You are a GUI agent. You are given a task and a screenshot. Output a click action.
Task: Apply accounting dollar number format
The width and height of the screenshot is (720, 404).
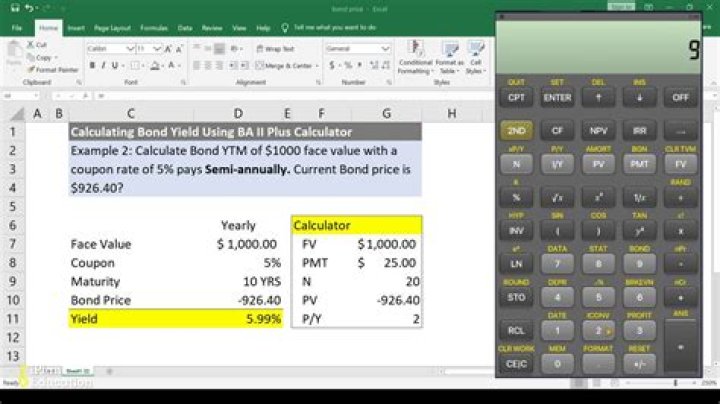pos(332,66)
